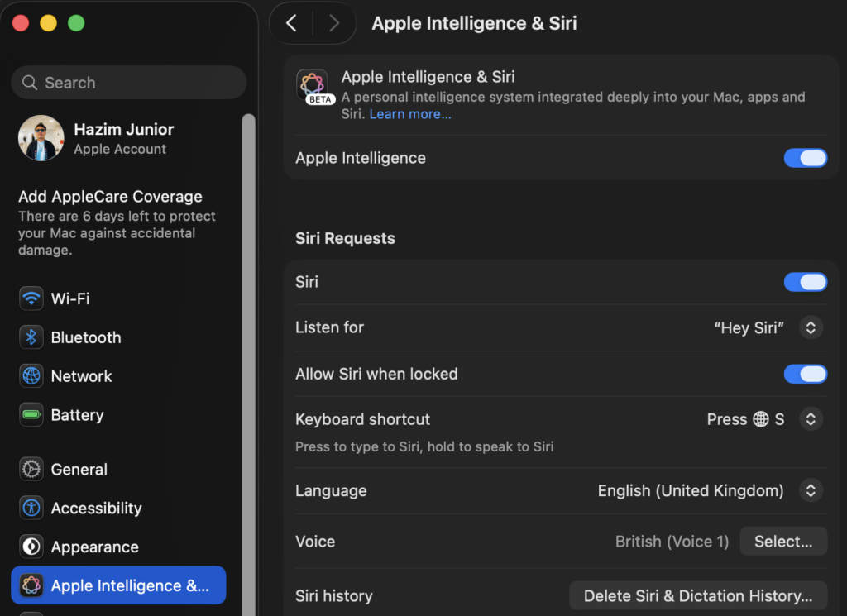
Task: Open Accessibility settings
Action: [118, 508]
